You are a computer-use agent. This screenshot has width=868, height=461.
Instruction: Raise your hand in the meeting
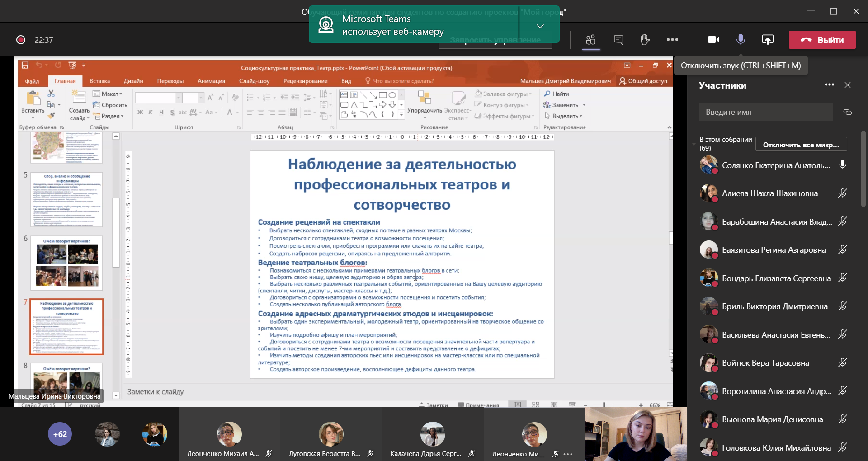(645, 40)
